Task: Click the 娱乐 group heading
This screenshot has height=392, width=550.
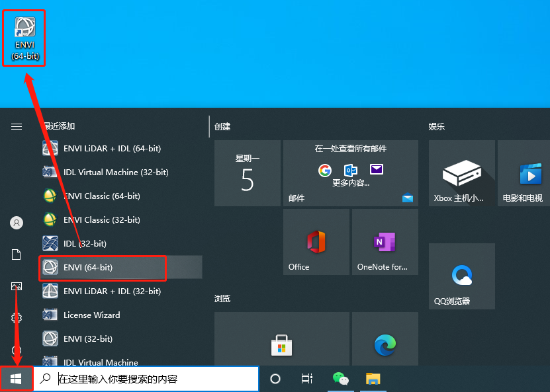Action: [x=437, y=126]
